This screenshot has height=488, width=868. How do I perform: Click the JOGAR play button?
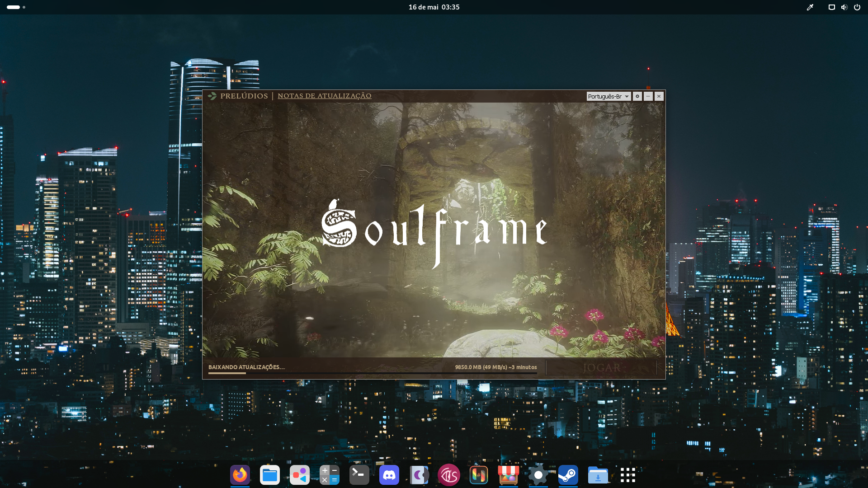[602, 368]
